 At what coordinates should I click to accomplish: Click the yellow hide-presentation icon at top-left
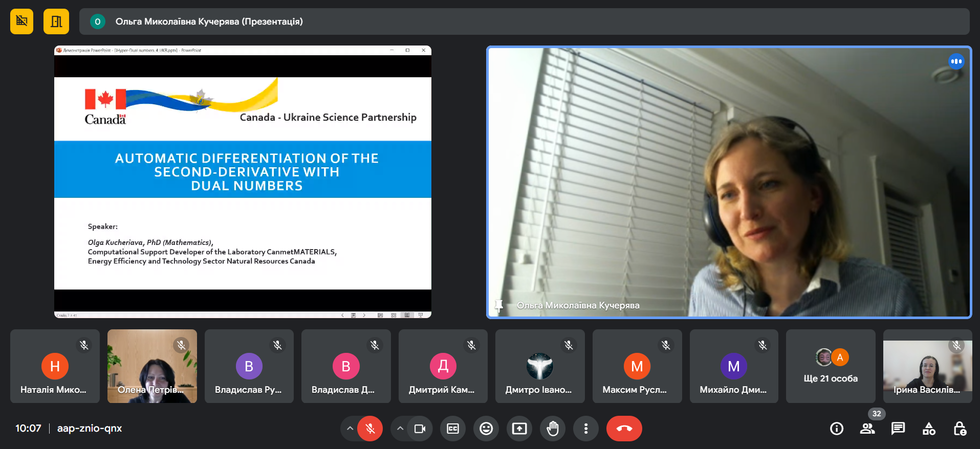point(21,21)
